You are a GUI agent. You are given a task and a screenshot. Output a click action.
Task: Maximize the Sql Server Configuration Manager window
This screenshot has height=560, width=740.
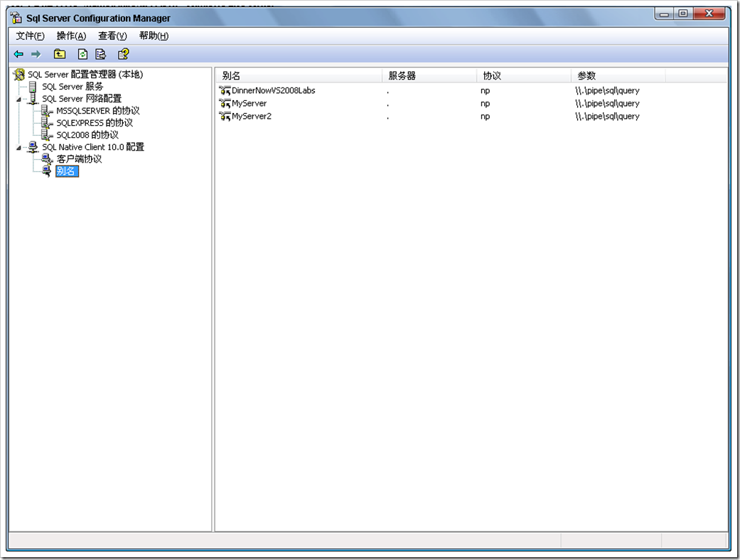pos(683,14)
